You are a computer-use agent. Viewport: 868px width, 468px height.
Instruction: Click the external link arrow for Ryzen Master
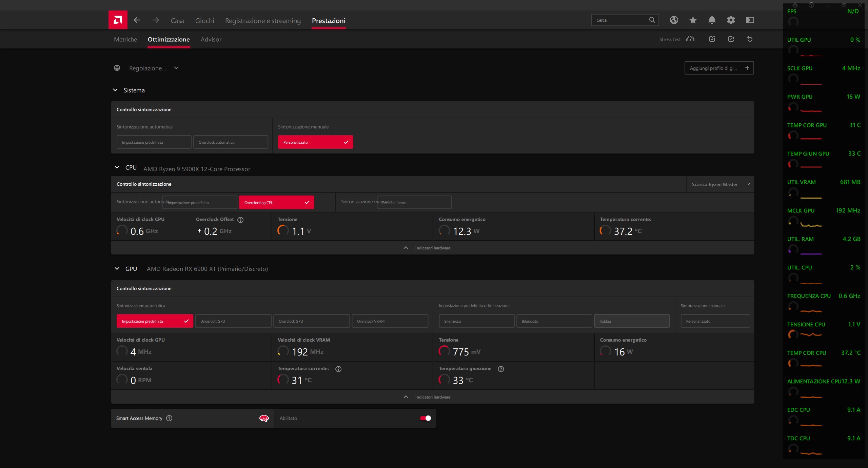tap(749, 184)
